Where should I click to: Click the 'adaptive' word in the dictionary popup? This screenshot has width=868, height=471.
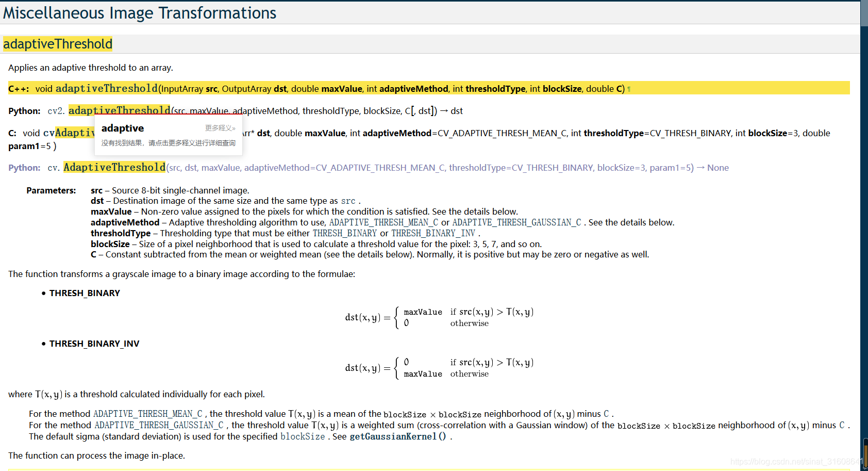pyautogui.click(x=123, y=128)
